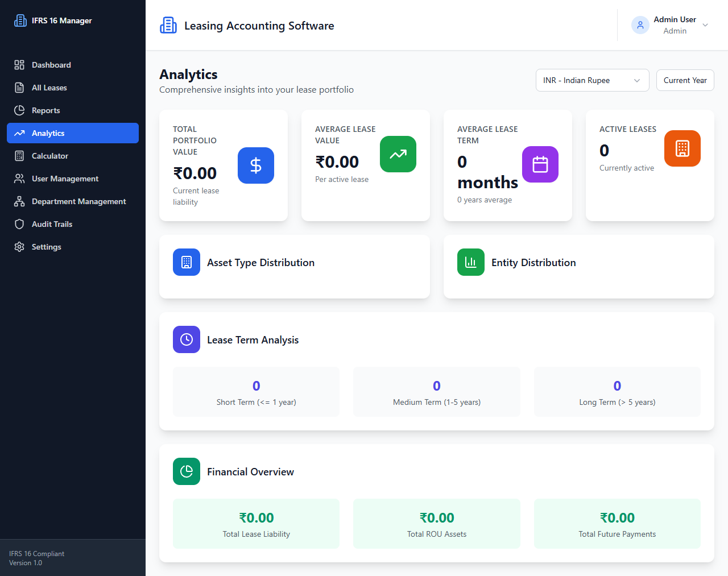Click the Asset Type Distribution title
The height and width of the screenshot is (576, 728).
pyautogui.click(x=260, y=262)
